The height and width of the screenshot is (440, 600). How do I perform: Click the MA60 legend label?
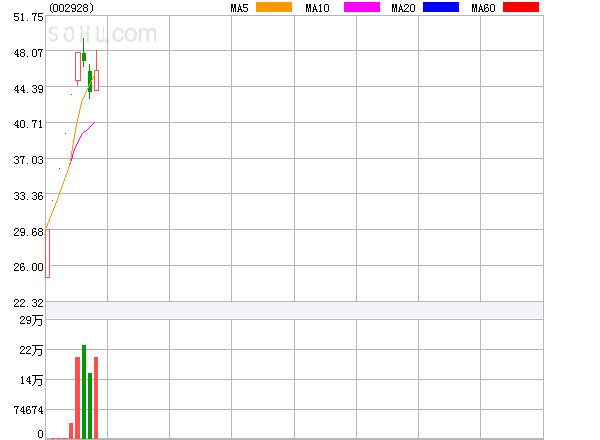483,8
